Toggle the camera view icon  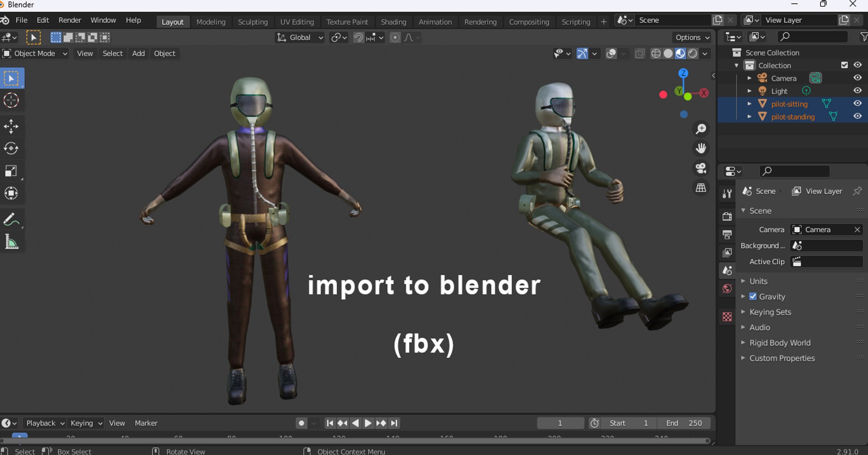(x=701, y=168)
